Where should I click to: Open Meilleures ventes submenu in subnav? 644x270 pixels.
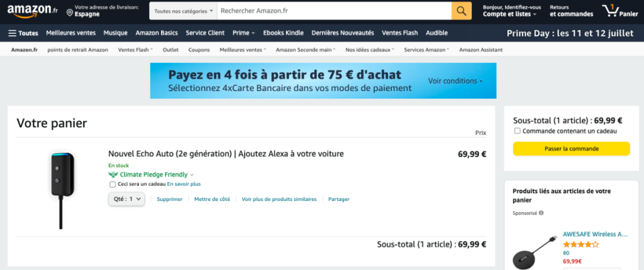(243, 50)
